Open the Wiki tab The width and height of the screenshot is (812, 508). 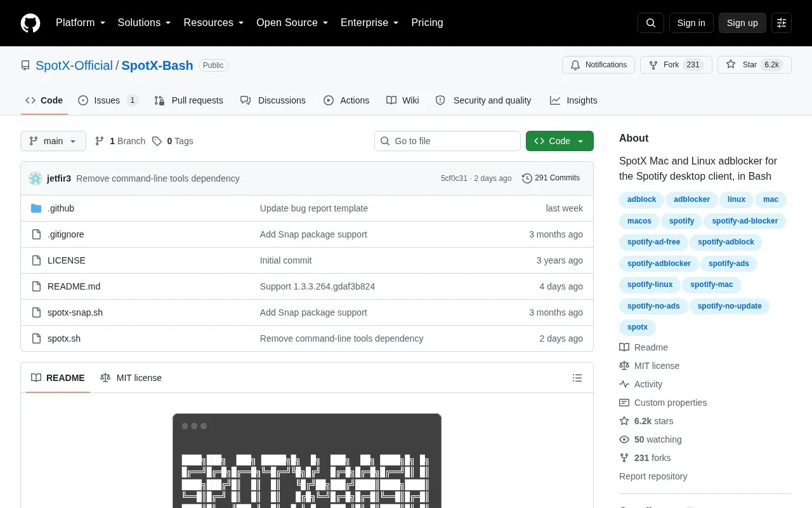[x=403, y=100]
